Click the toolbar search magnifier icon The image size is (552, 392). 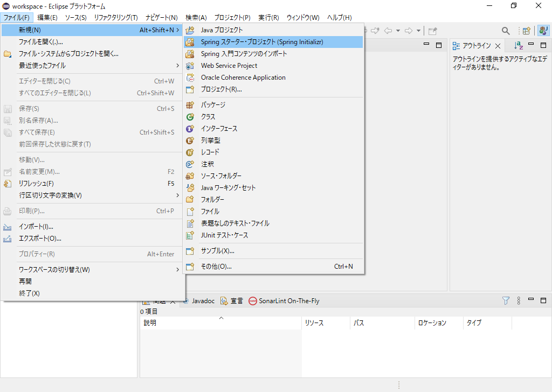506,31
